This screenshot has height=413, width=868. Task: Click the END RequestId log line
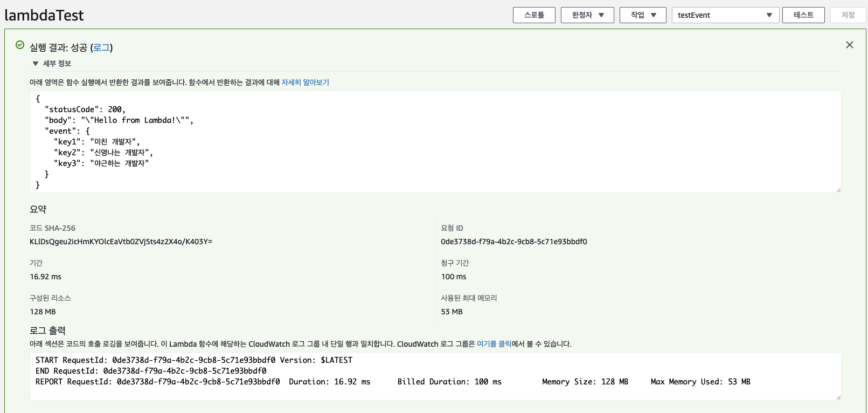(151, 371)
